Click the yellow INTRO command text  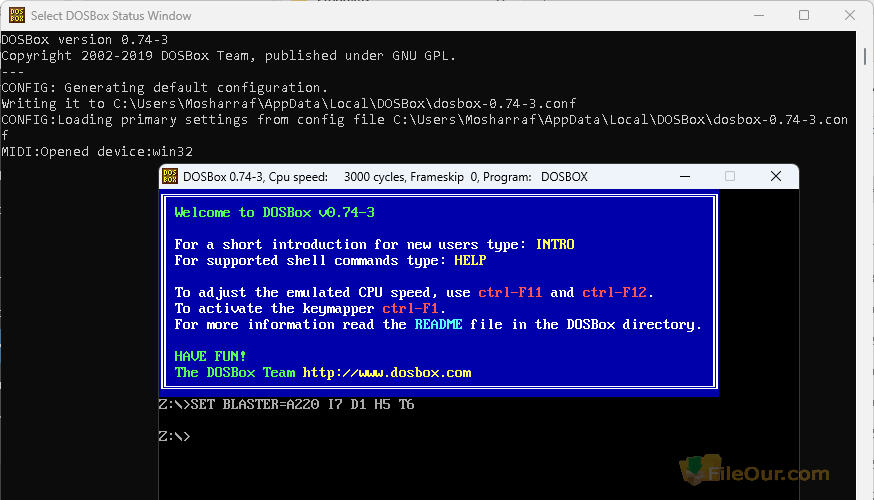555,245
